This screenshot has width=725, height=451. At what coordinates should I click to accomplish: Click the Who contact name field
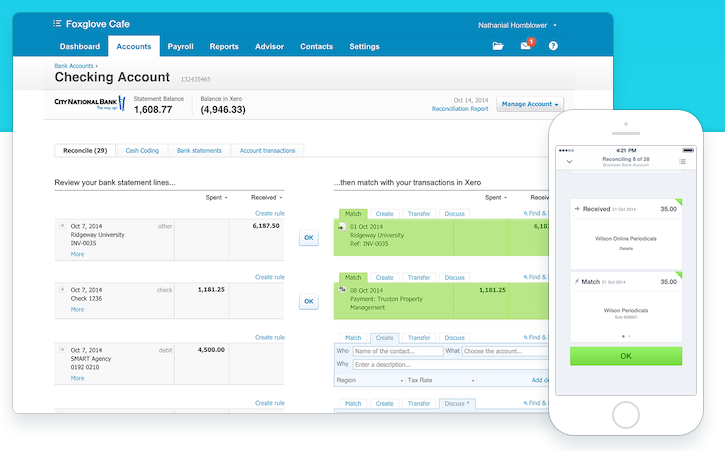click(398, 352)
